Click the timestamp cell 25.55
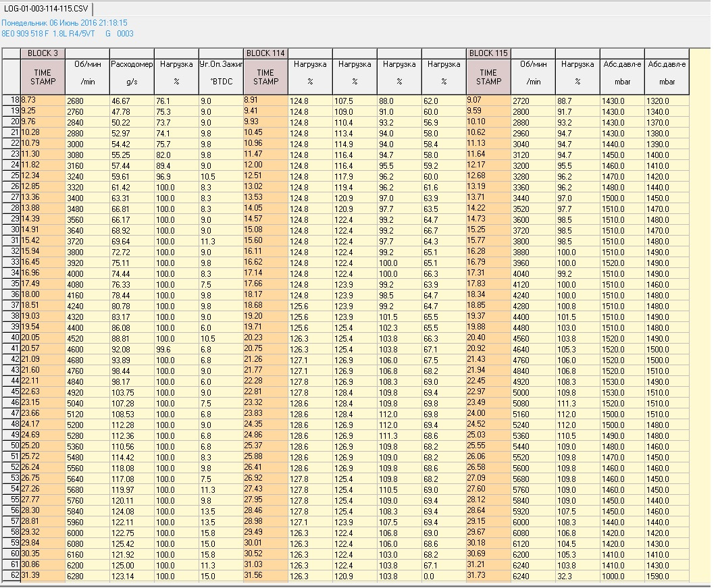The width and height of the screenshot is (720, 588). 488,446
